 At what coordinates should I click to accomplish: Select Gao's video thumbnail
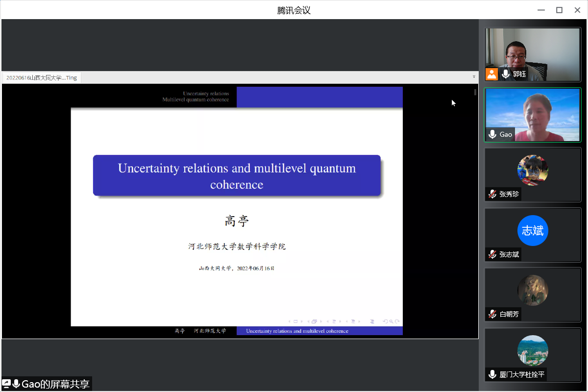pos(533,115)
